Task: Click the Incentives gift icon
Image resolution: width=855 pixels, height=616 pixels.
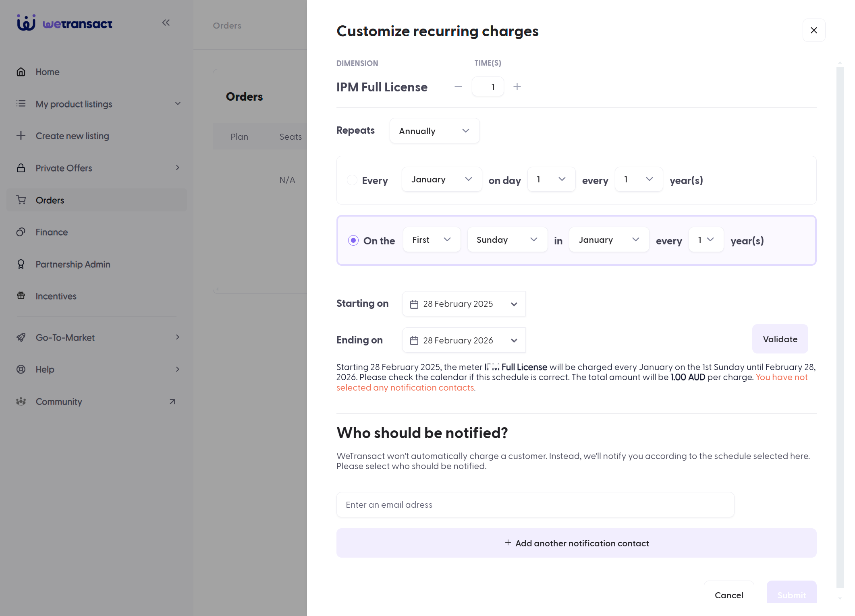Action: pos(21,296)
